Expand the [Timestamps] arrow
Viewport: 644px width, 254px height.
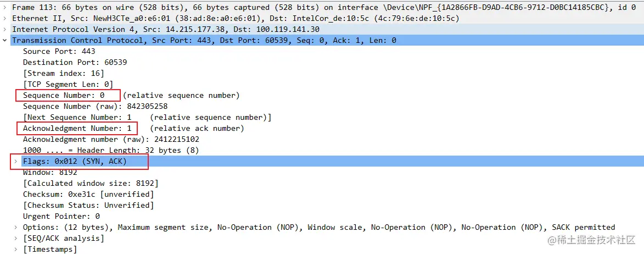(x=15, y=250)
